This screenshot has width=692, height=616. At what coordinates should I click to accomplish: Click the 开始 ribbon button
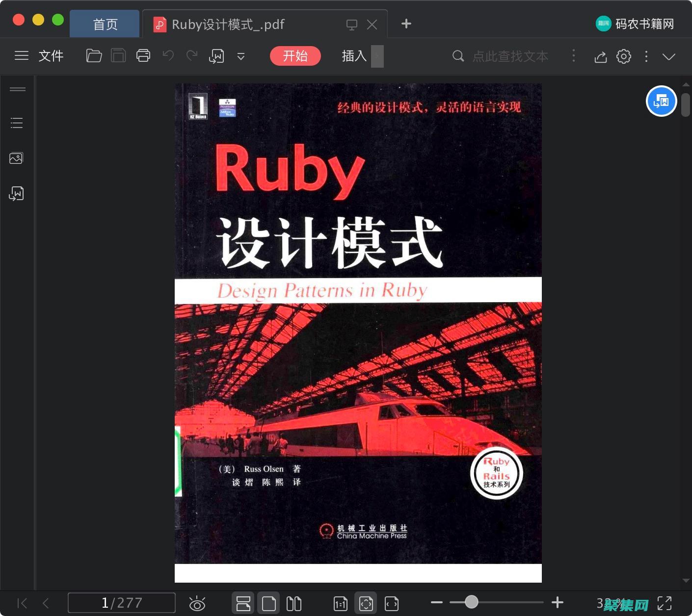coord(295,56)
